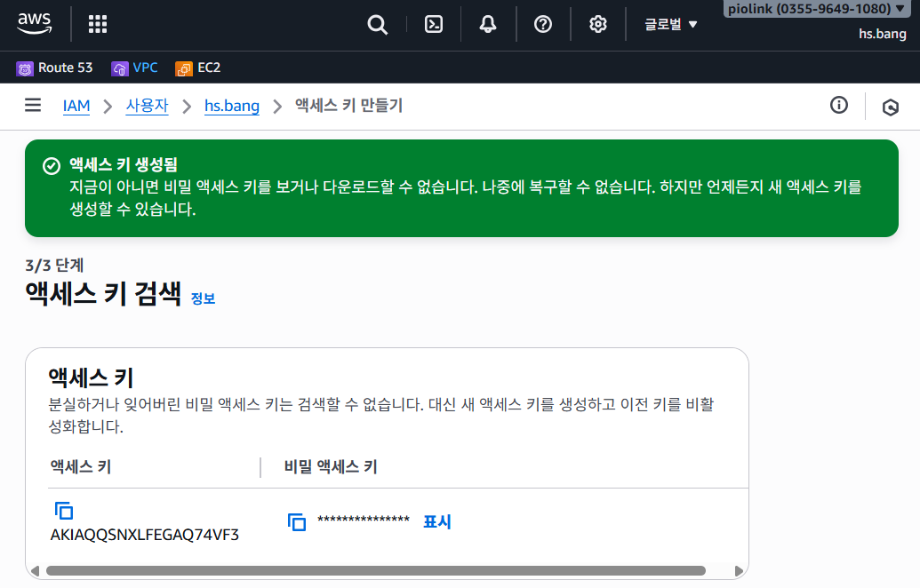The image size is (920, 588).
Task: Click the 비밀 액세스 키 column header
Action: (331, 466)
